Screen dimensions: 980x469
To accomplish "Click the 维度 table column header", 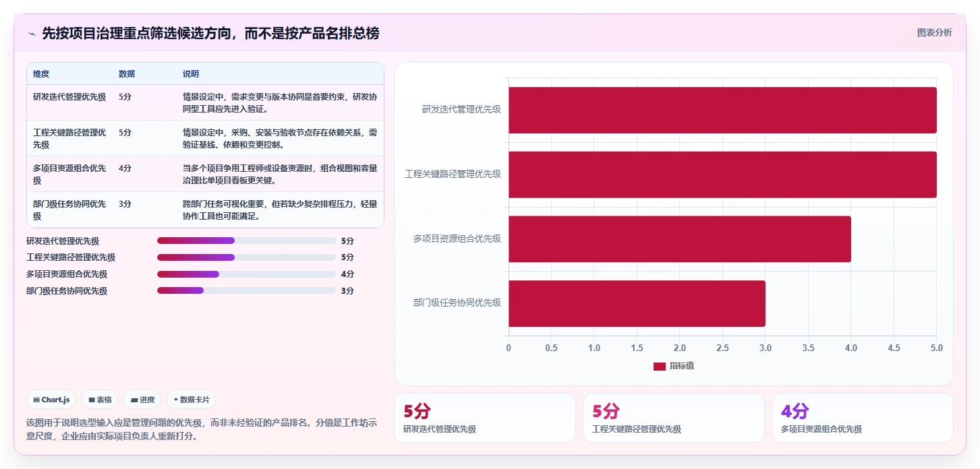I will 41,74.
